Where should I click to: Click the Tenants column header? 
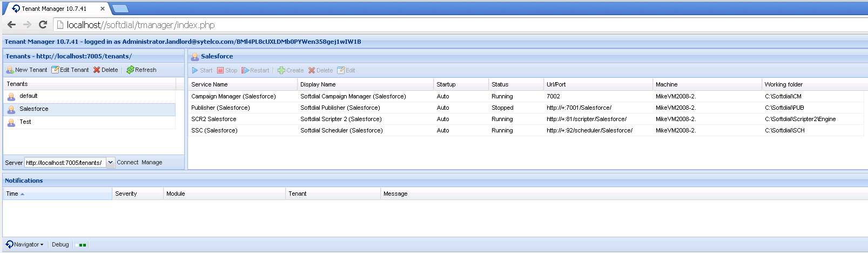pos(90,84)
